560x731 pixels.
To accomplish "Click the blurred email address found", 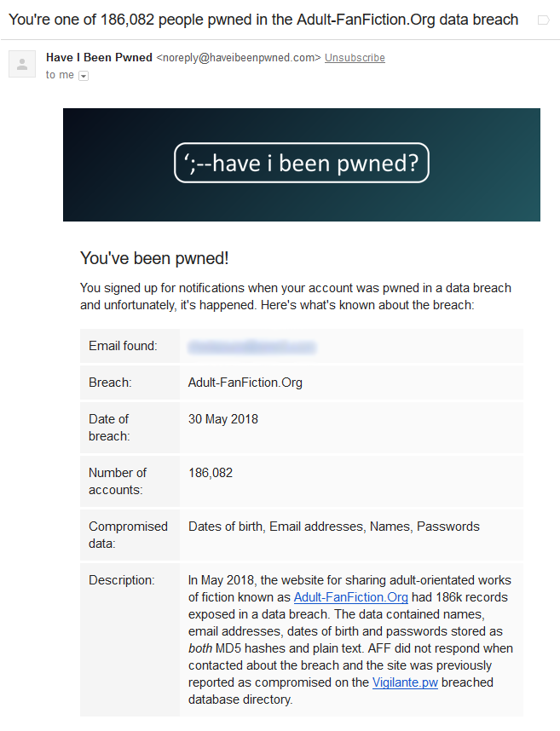I will 251,347.
